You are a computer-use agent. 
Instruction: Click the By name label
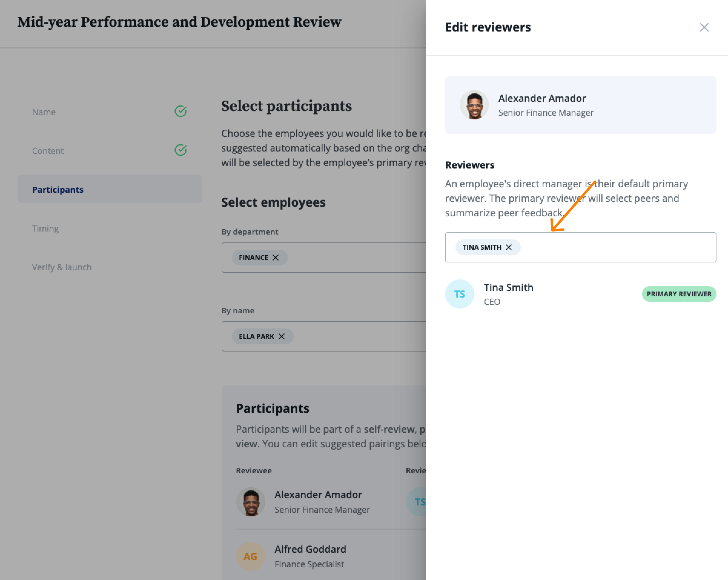click(238, 311)
